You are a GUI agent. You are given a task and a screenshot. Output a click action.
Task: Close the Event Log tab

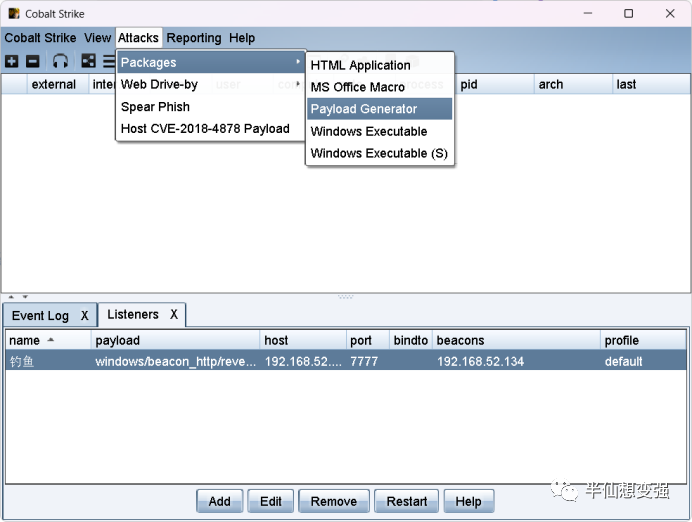tap(85, 315)
